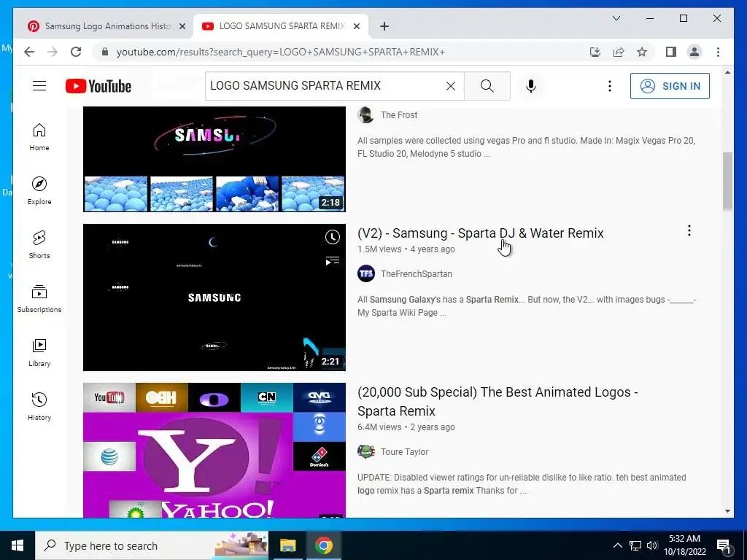Open Chrome profile avatar menu
This screenshot has height=560, width=747.
tap(694, 52)
